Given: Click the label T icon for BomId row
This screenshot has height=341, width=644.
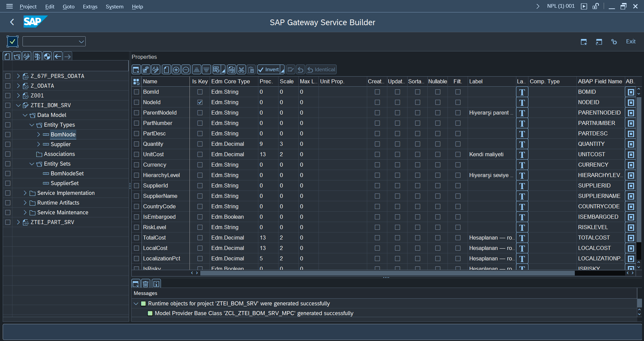Looking at the screenshot, I should click(522, 92).
